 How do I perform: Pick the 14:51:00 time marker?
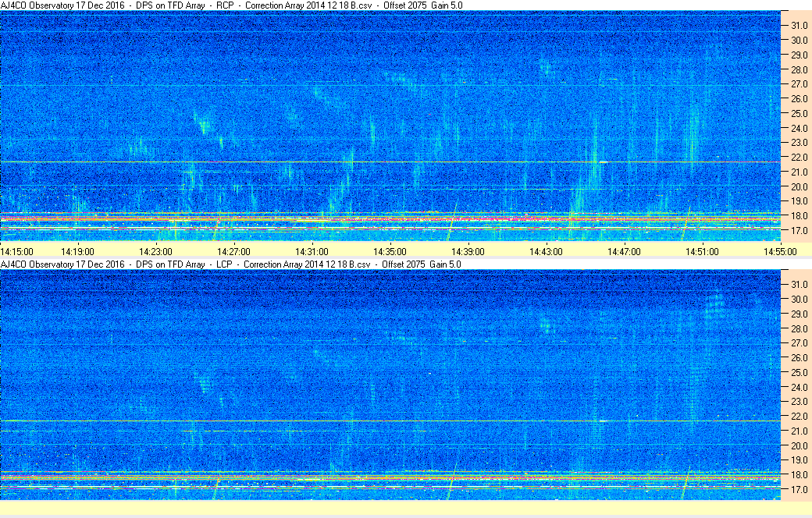(x=702, y=251)
